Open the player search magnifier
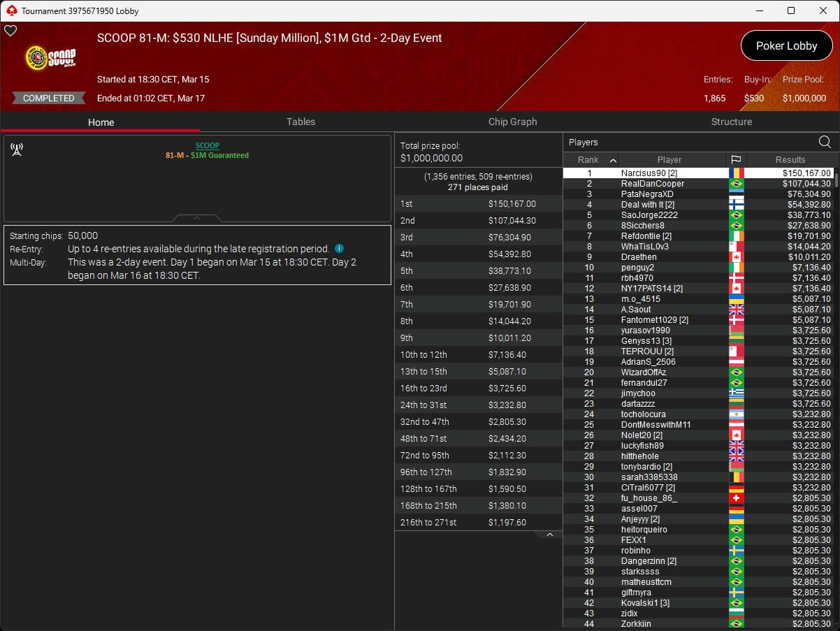Viewport: 840px width, 631px height. [825, 143]
